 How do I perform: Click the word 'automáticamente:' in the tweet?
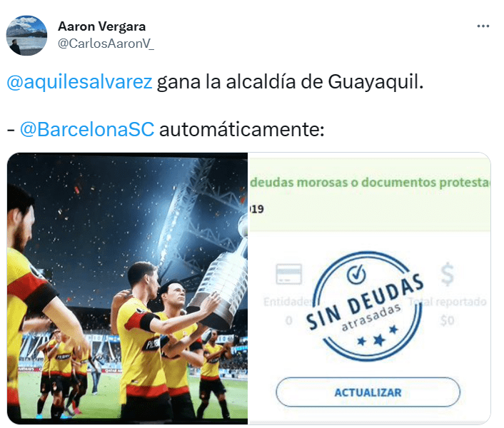click(x=242, y=129)
